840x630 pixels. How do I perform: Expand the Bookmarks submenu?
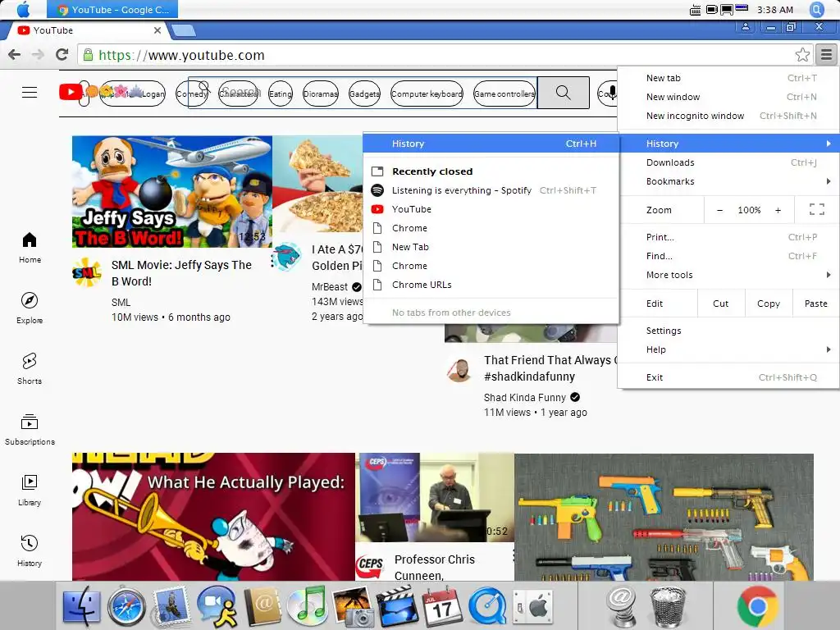tap(728, 181)
